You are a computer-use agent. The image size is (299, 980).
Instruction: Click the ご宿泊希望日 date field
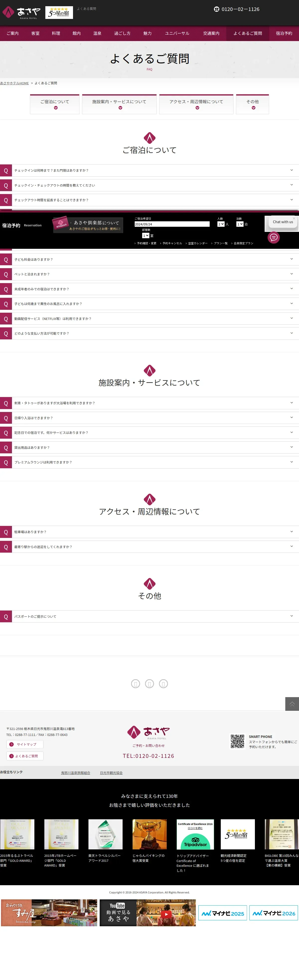tap(172, 224)
